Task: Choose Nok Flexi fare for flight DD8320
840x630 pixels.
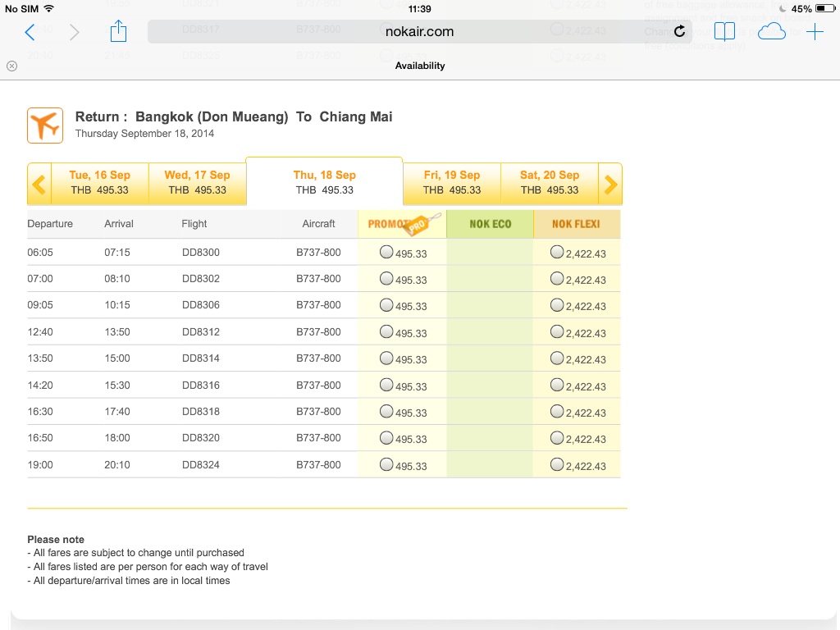Action: pyautogui.click(x=557, y=438)
